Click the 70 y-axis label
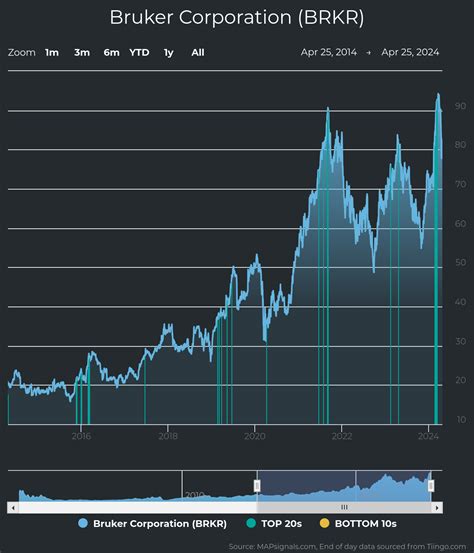 point(460,184)
